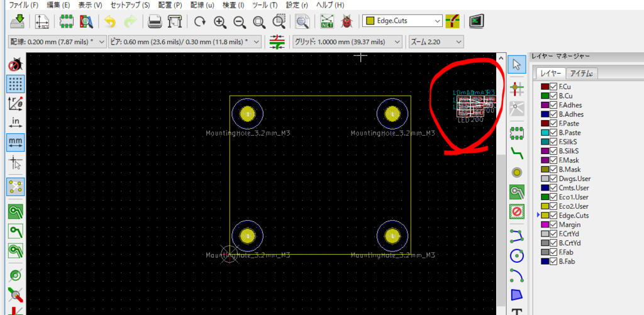Print the board
Screen dimensions: 644x315
pyautogui.click(x=155, y=21)
